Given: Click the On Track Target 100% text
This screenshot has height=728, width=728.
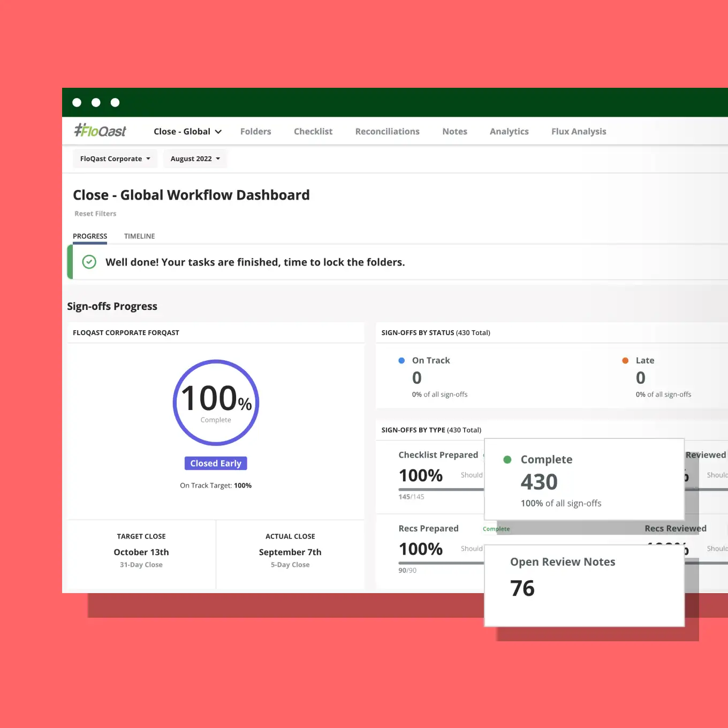Looking at the screenshot, I should (216, 486).
